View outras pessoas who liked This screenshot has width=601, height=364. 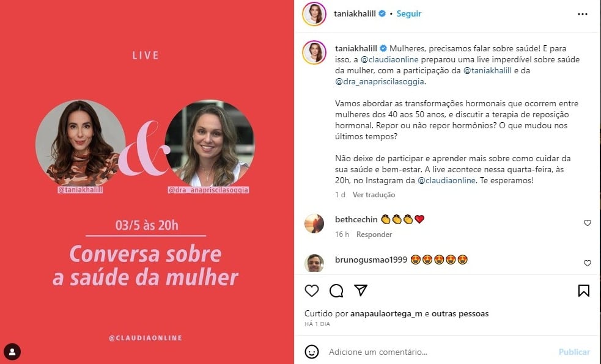pyautogui.click(x=460, y=313)
